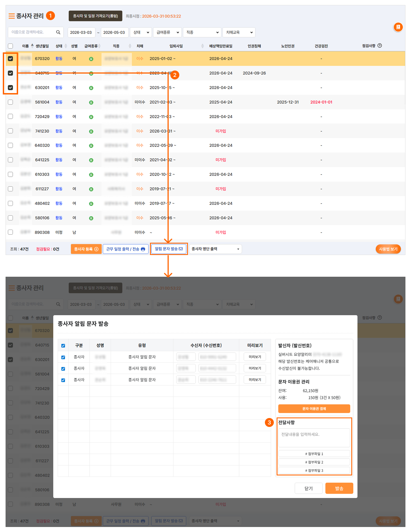Sort by 급여종류 column arrows in upper table

(99, 46)
